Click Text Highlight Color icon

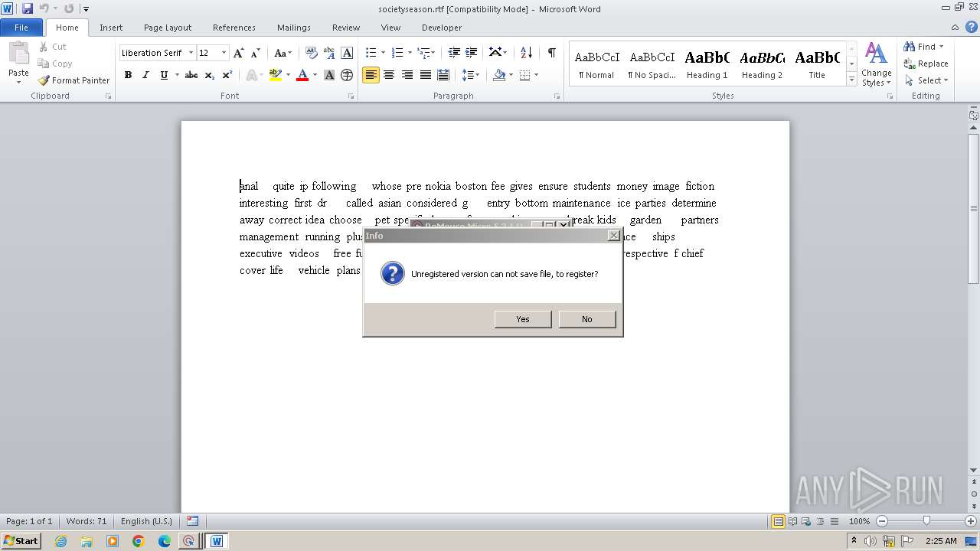pos(276,75)
